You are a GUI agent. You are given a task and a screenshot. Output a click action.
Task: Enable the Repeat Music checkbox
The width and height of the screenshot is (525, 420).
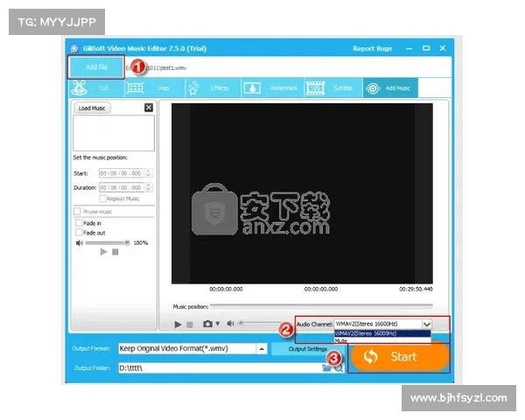[102, 199]
